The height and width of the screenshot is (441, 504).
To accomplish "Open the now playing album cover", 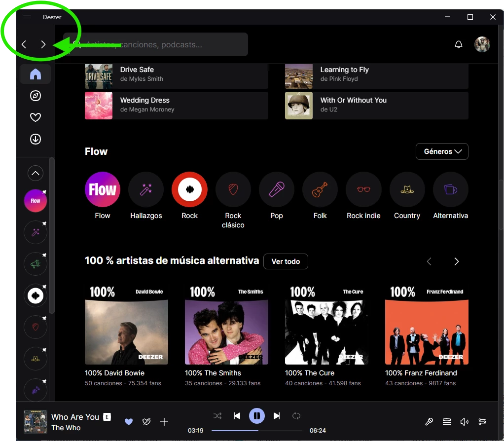I will (x=36, y=422).
